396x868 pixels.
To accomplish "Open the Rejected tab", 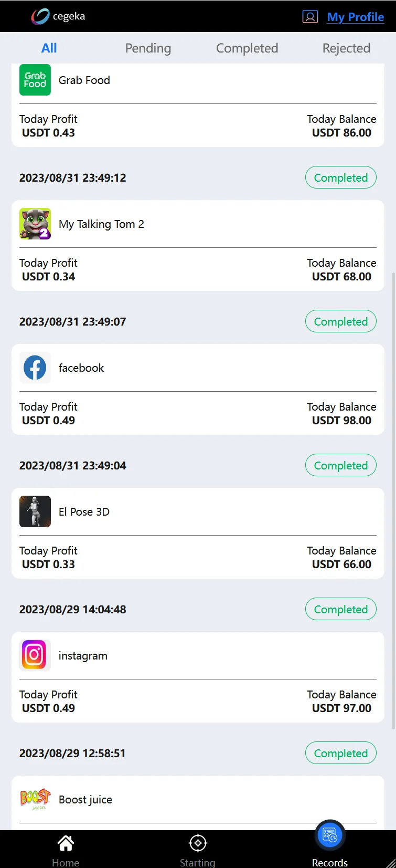I will pos(346,48).
